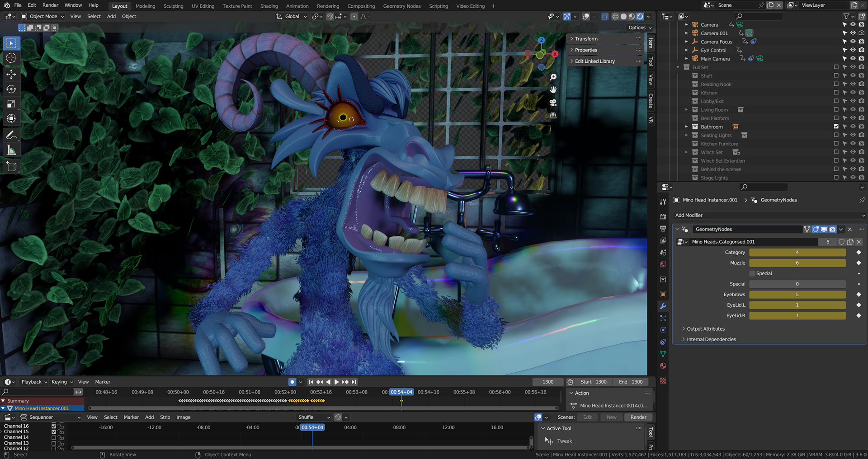This screenshot has height=459, width=868.
Task: Expand Internal Dependencies section
Action: (711, 339)
